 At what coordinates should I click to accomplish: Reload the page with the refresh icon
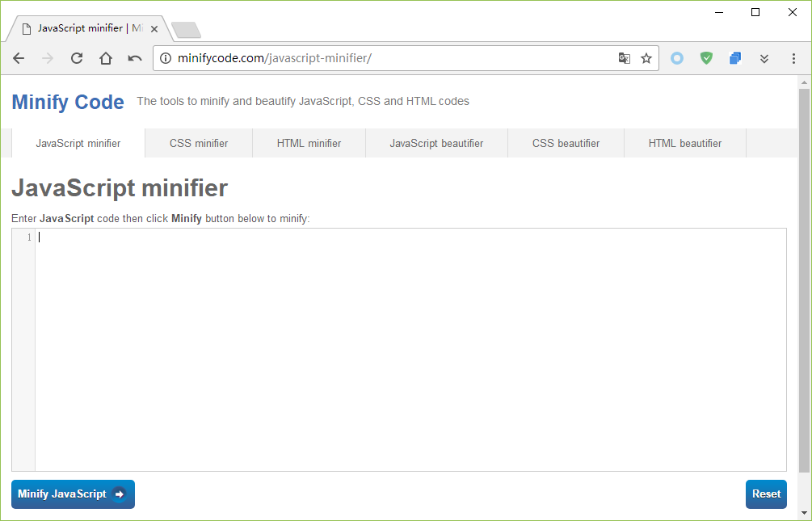pos(77,58)
